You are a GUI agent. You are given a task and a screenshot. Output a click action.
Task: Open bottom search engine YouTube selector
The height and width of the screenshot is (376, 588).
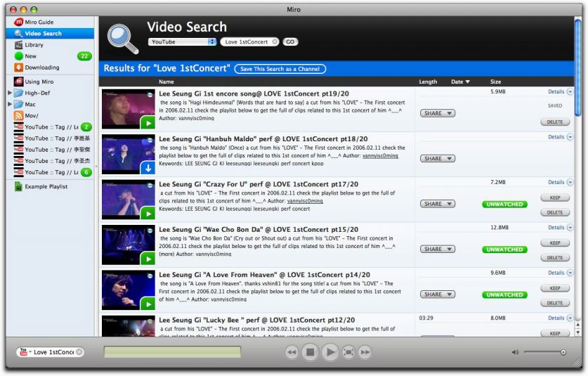click(x=25, y=352)
